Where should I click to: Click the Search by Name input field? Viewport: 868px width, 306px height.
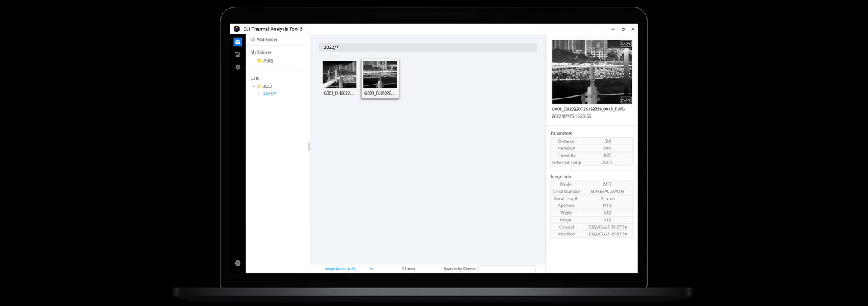506,268
